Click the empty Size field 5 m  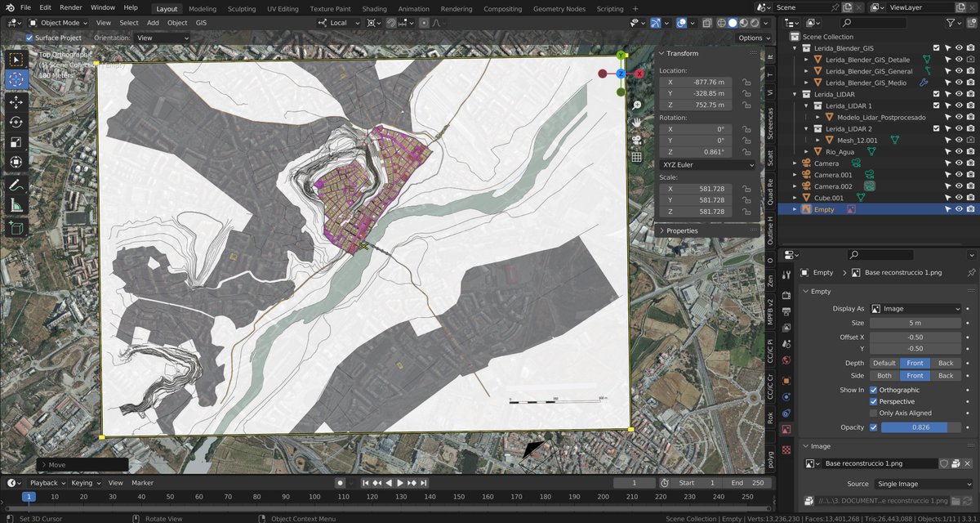point(915,323)
